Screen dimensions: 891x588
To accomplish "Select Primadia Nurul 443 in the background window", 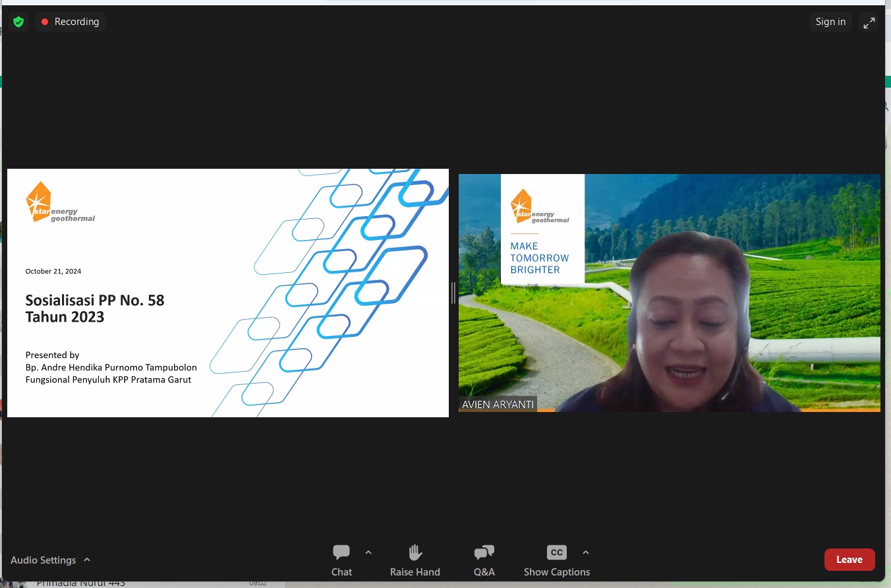I will click(x=80, y=583).
